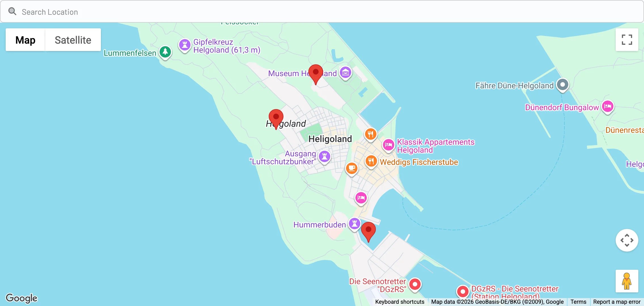
Task: Click the Klassik Appartements Helgoland label
Action: pyautogui.click(x=436, y=146)
